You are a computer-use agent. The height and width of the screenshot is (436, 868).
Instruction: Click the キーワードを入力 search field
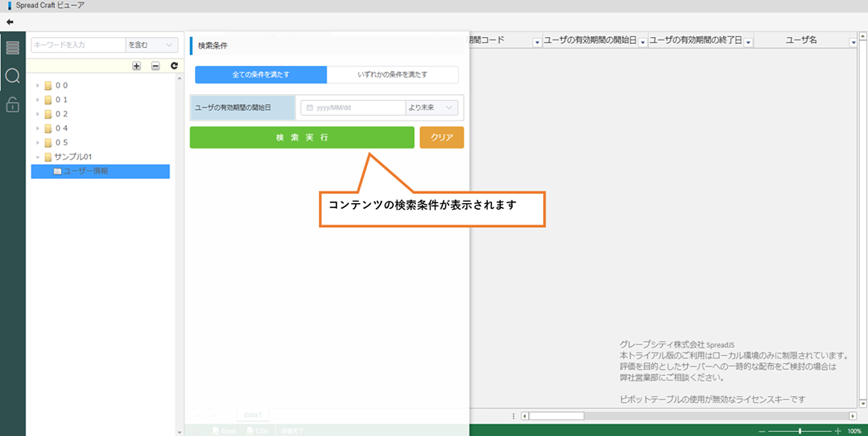pyautogui.click(x=78, y=45)
